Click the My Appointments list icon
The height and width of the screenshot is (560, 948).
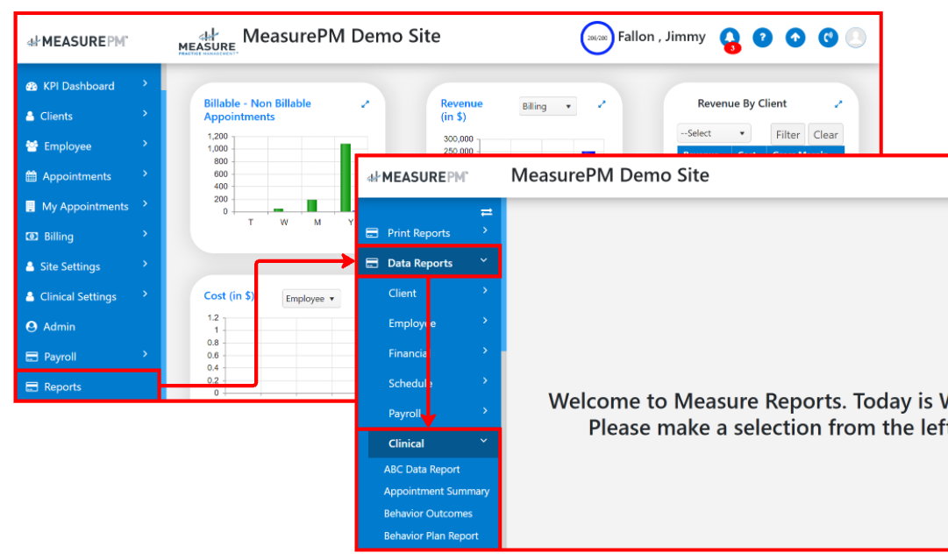tap(31, 206)
